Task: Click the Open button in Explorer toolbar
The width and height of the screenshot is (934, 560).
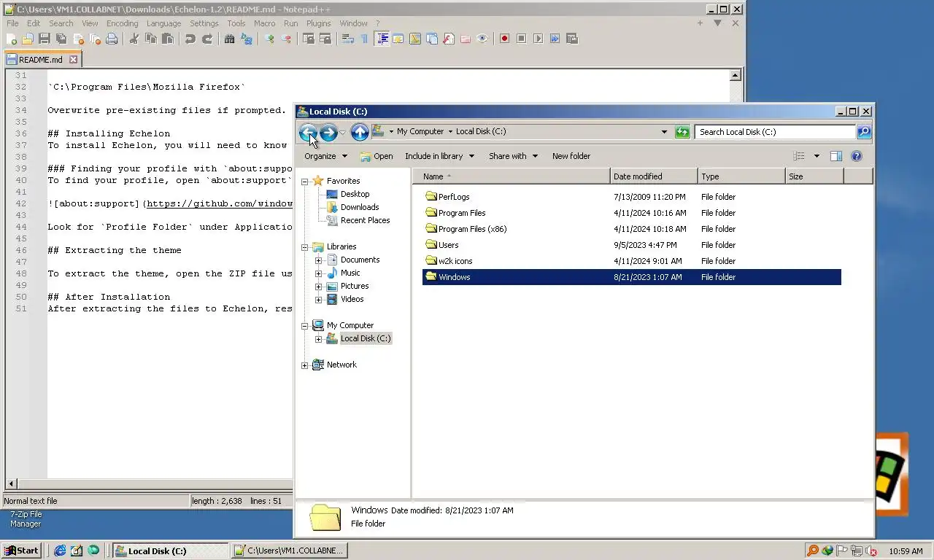Action: [x=377, y=156]
